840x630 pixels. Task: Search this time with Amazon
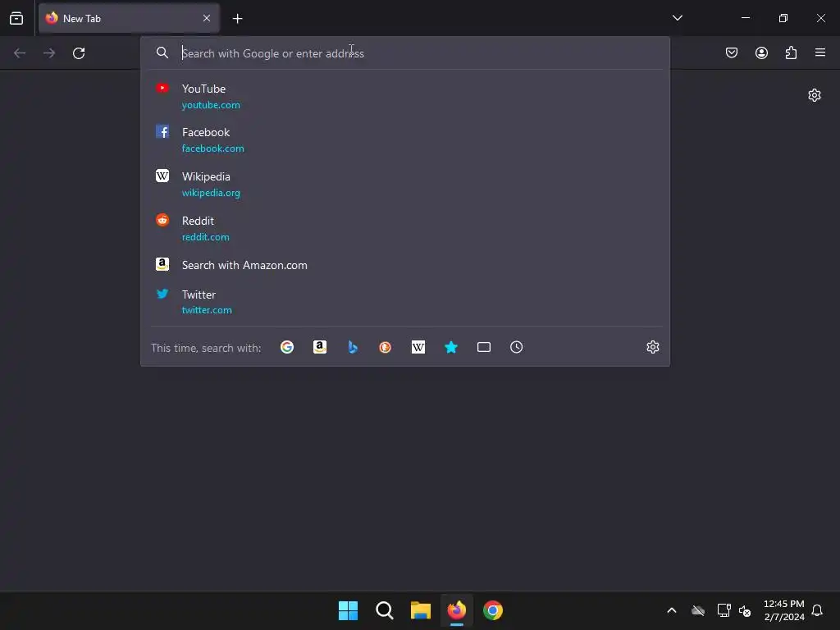[x=320, y=347]
